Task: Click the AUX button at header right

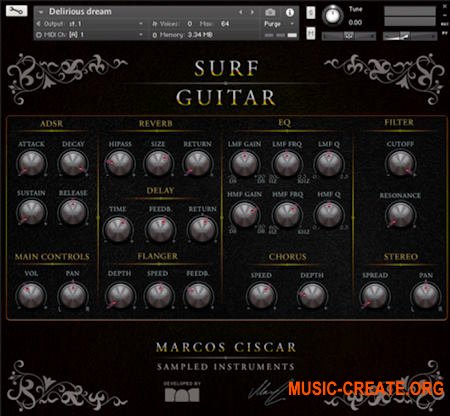Action: tap(444, 24)
